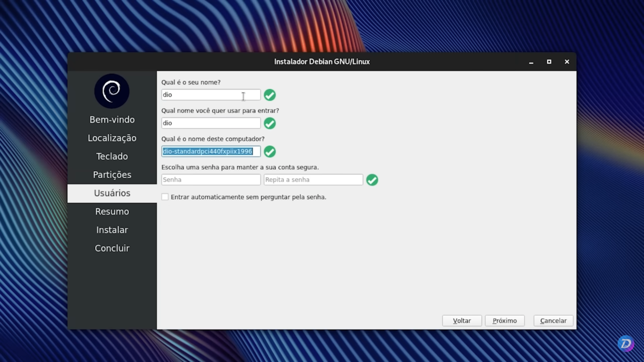
Task: Open the Resumo section in the sidebar
Action: click(112, 211)
